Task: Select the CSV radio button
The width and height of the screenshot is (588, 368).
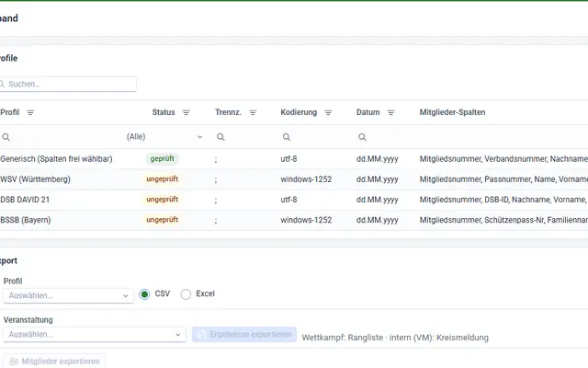Action: click(x=144, y=294)
